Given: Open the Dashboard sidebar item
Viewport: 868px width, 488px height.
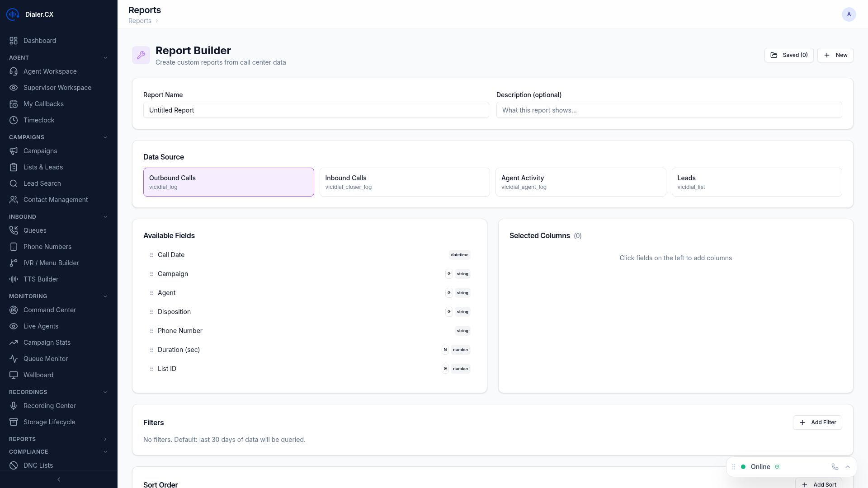Looking at the screenshot, I should [x=40, y=41].
